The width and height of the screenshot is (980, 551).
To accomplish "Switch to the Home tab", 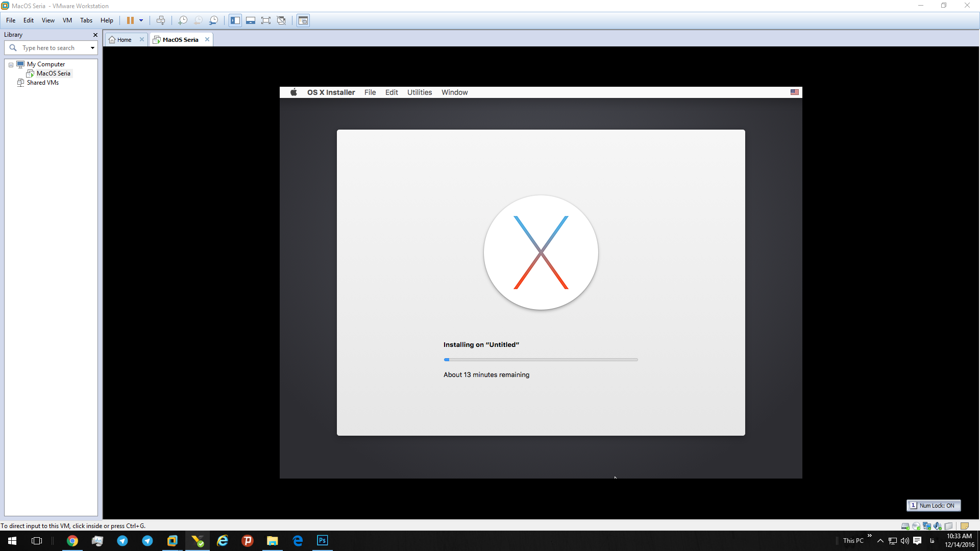I will coord(124,40).
